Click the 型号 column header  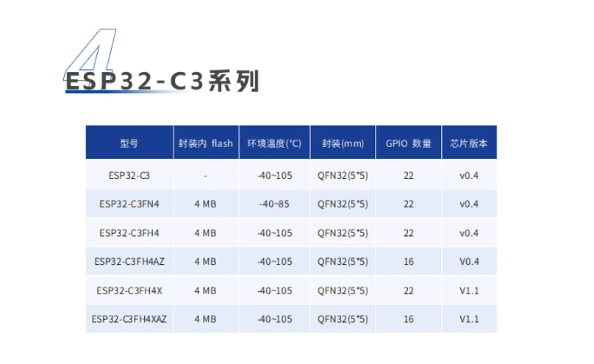pos(129,143)
